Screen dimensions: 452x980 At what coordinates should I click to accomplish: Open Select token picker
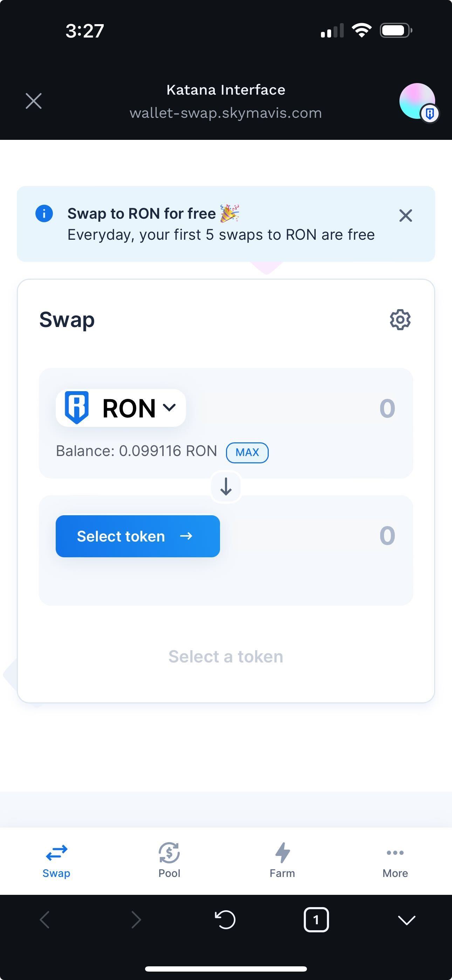138,536
